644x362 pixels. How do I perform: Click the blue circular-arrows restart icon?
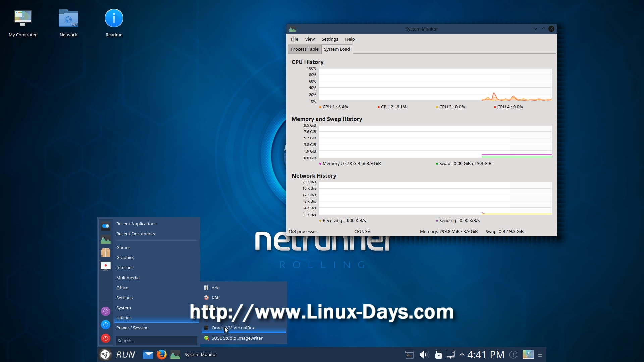pos(106,324)
